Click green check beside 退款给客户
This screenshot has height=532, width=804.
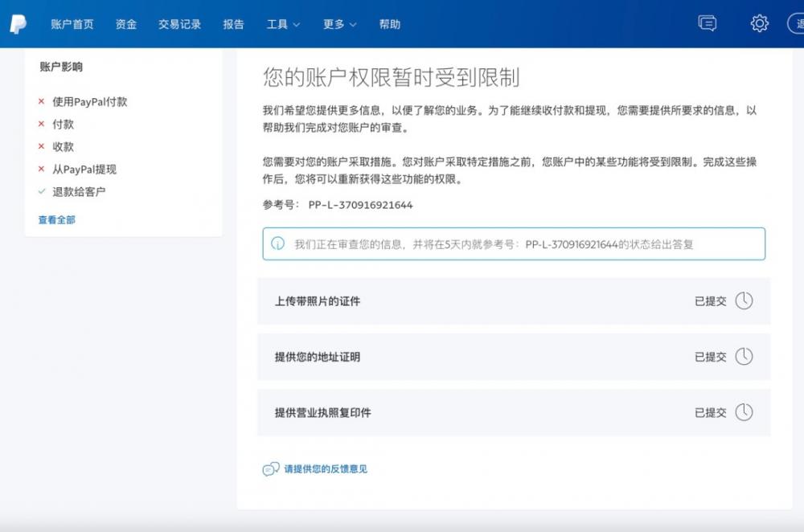pyautogui.click(x=42, y=191)
